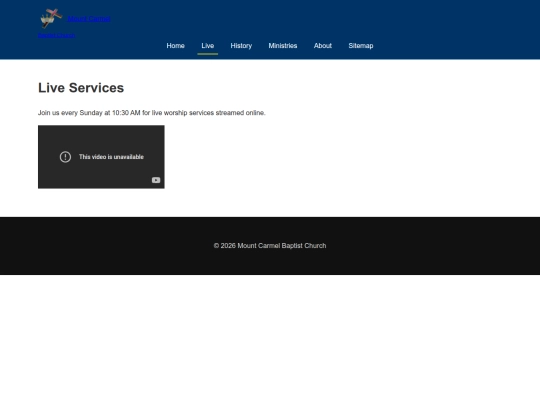Viewport: 540px width, 405px height.
Task: View the Sitemap page
Action: tap(361, 46)
